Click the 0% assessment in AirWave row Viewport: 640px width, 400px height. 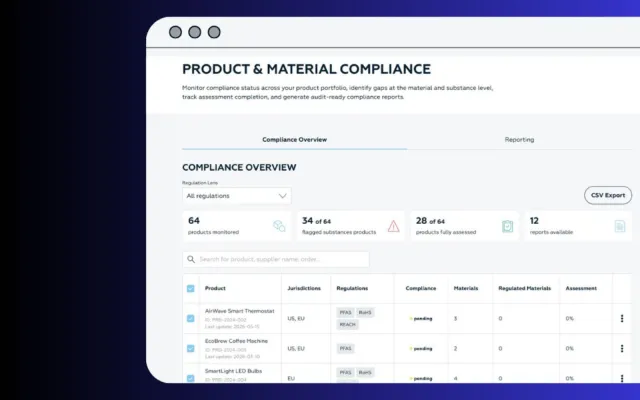[x=569, y=318]
